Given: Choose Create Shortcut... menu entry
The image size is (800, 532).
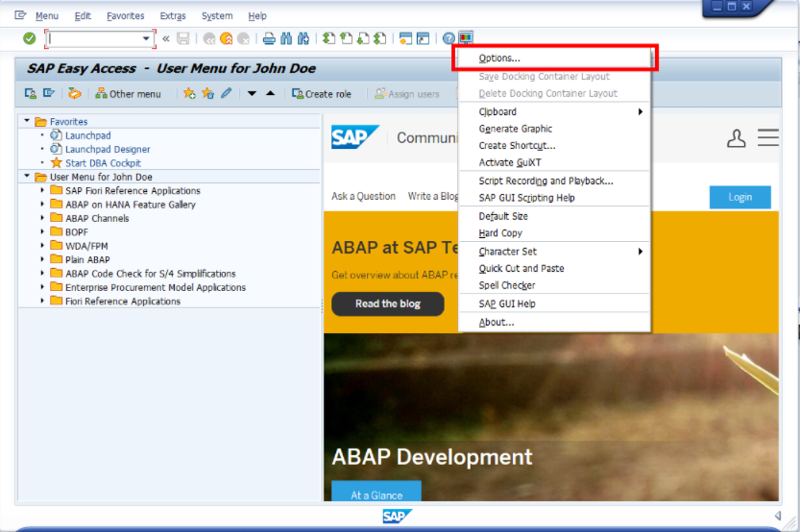Looking at the screenshot, I should coord(554,145).
